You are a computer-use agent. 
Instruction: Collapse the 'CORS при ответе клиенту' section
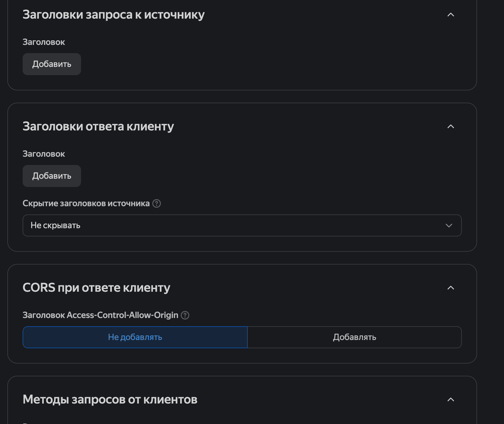pyautogui.click(x=450, y=288)
